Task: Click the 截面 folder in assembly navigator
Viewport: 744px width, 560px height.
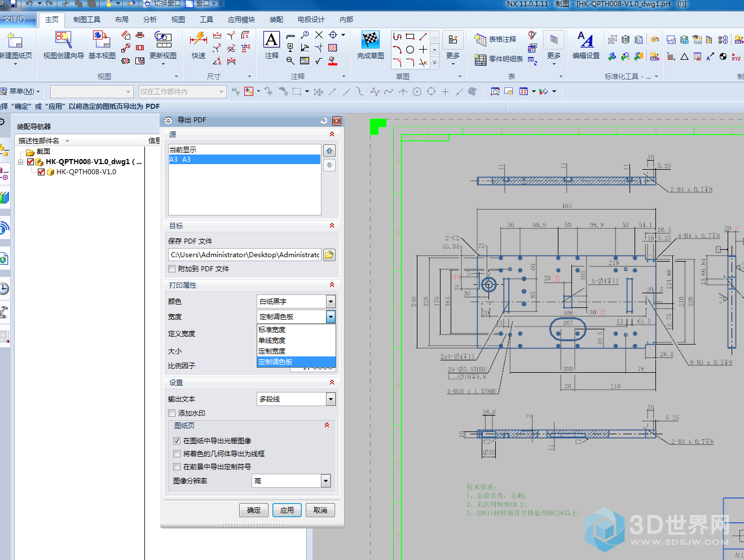Action: tap(38, 152)
